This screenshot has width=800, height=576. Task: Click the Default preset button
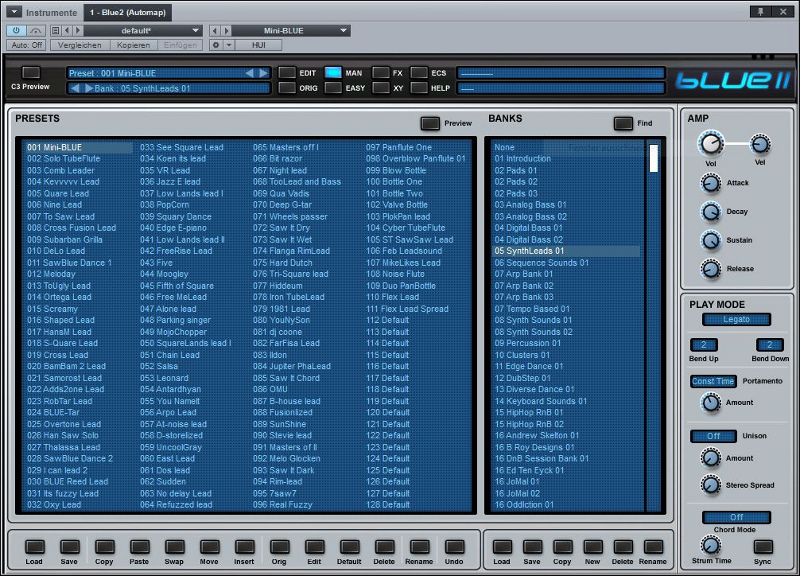(349, 547)
